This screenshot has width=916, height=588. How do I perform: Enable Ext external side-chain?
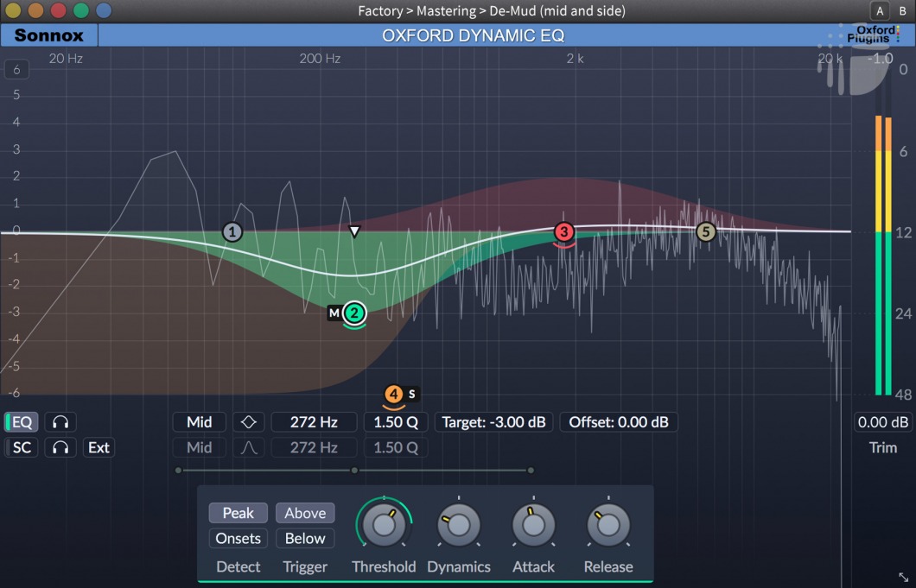tap(99, 447)
